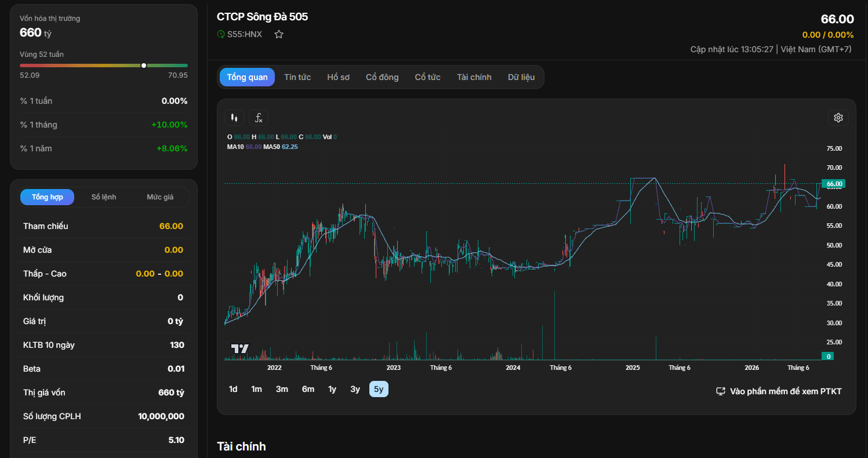Open chart settings gear icon

point(838,118)
